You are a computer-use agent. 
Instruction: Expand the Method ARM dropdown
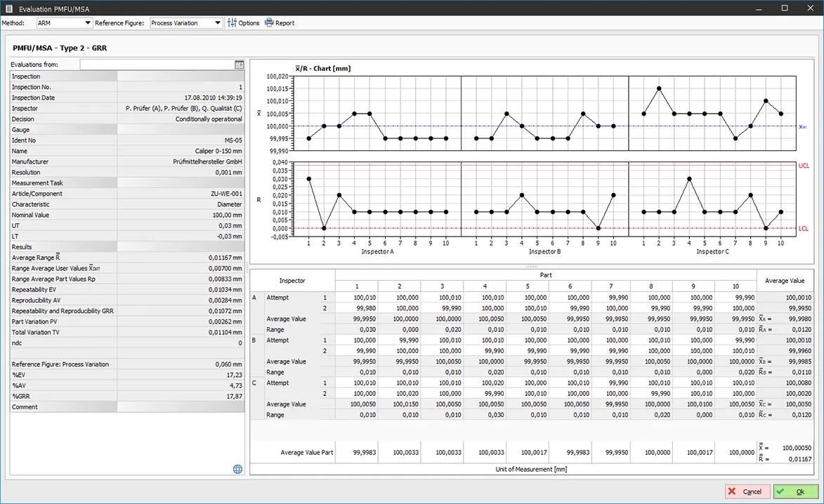(88, 23)
